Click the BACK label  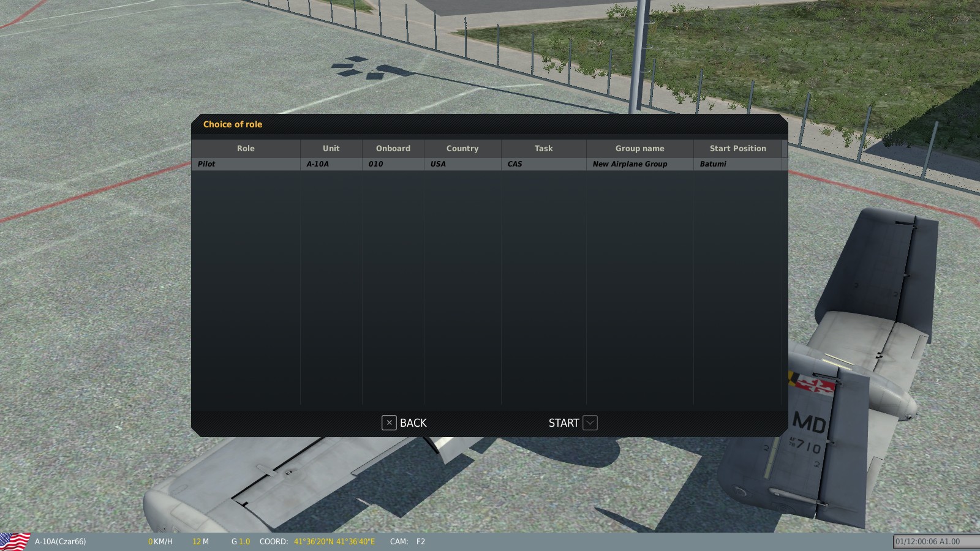[x=413, y=423]
